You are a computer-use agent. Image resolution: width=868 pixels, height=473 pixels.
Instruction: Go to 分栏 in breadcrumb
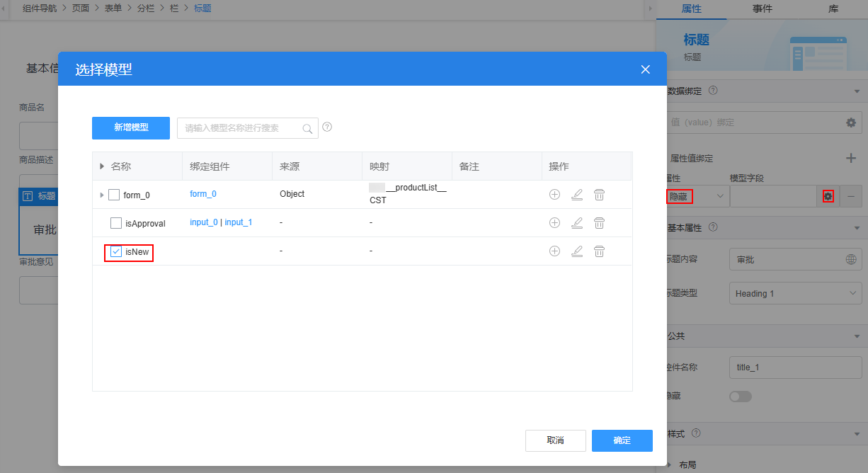pos(145,8)
